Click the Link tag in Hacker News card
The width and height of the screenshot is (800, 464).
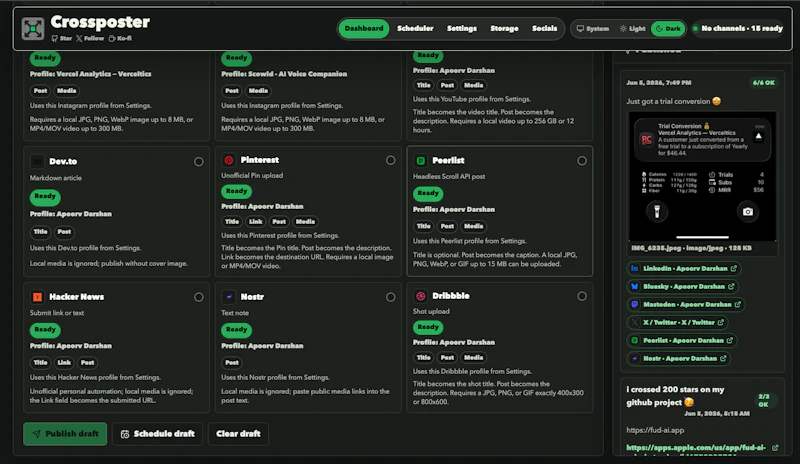pyautogui.click(x=64, y=363)
